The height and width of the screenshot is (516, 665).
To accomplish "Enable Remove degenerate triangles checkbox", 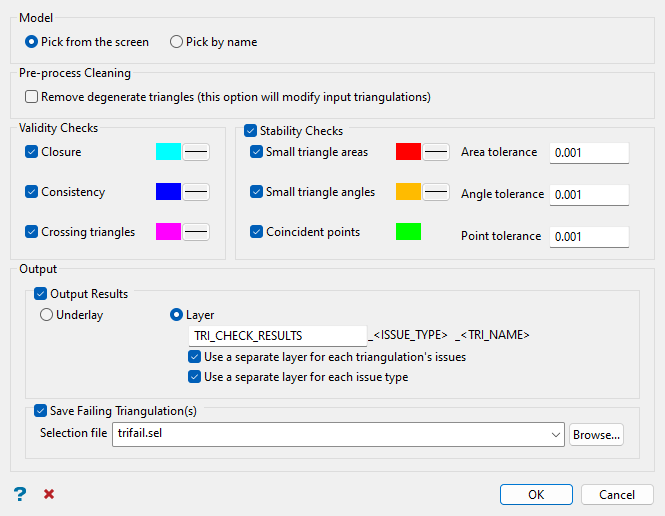I will point(32,97).
